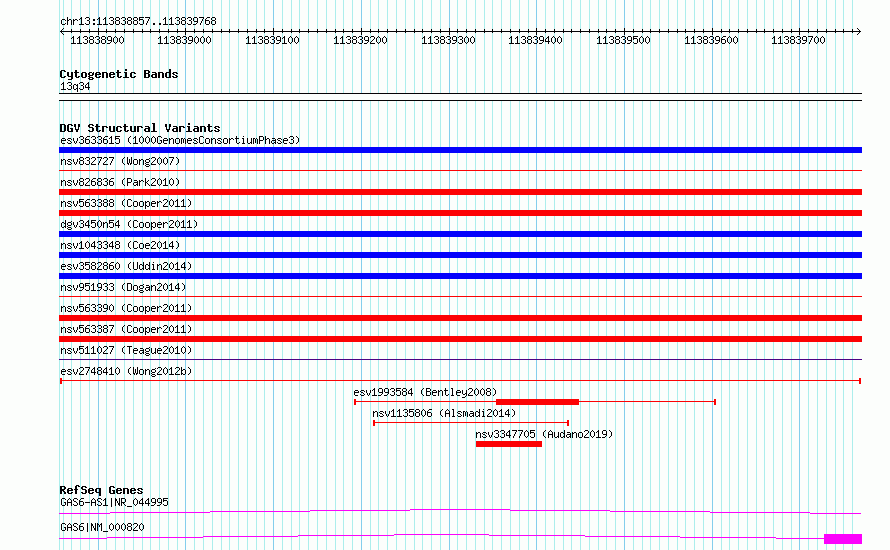This screenshot has width=890, height=550.
Task: Click ruler position 113838900
Action: (97, 40)
